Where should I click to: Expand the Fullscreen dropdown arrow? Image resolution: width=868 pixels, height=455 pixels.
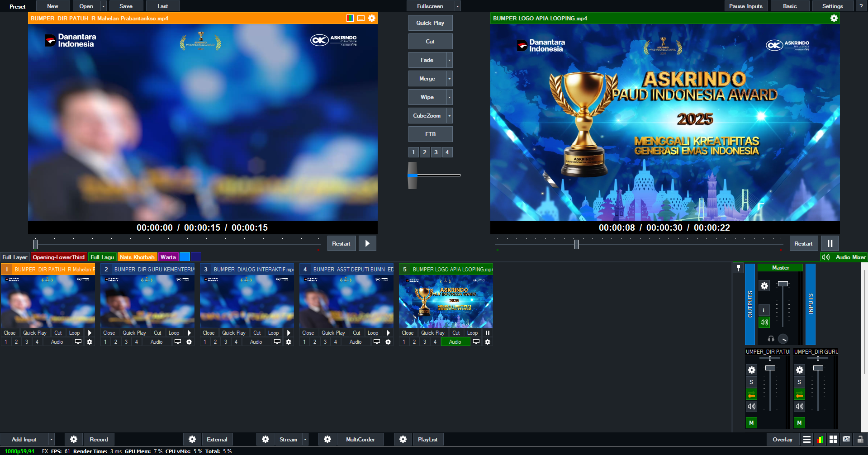458,6
